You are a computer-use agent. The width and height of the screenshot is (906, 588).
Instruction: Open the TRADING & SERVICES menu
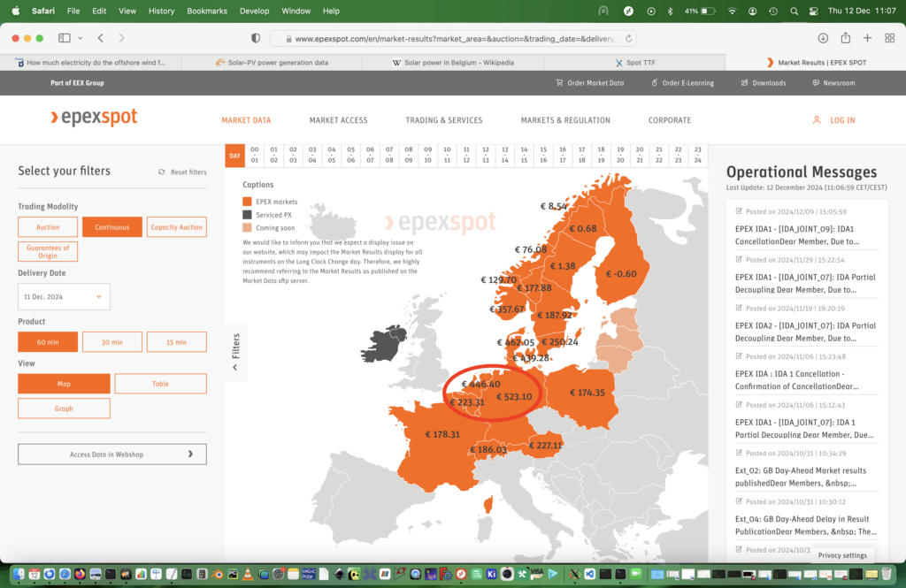pos(444,120)
